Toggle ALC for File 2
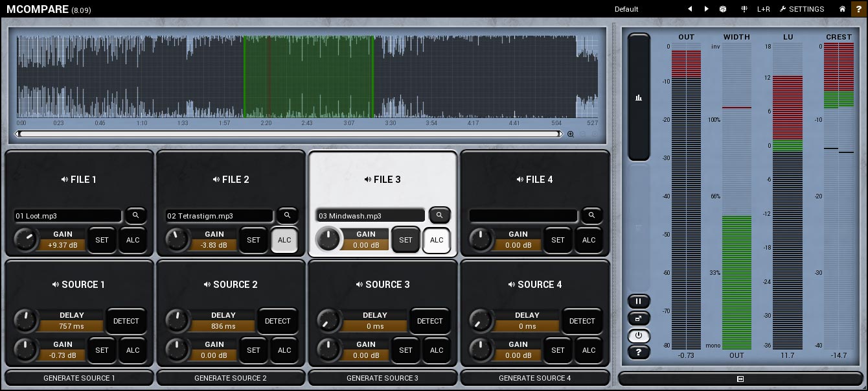 [x=284, y=240]
